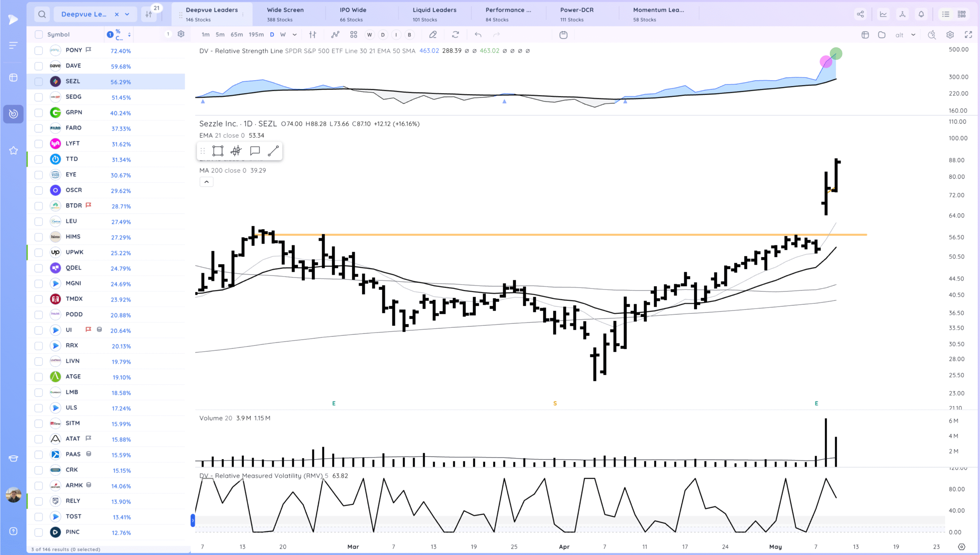Collapse the indicator legend chevron
Image resolution: width=980 pixels, height=555 pixels.
(206, 182)
